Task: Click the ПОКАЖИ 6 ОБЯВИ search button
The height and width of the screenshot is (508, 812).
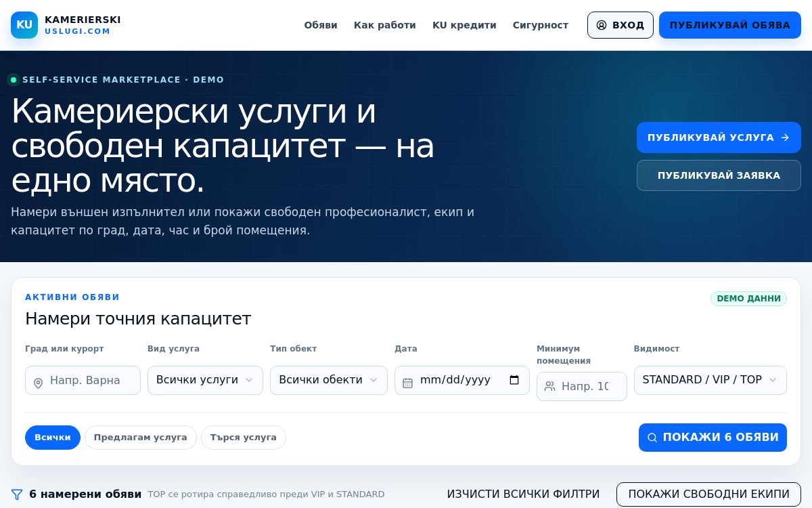Action: 713,438
